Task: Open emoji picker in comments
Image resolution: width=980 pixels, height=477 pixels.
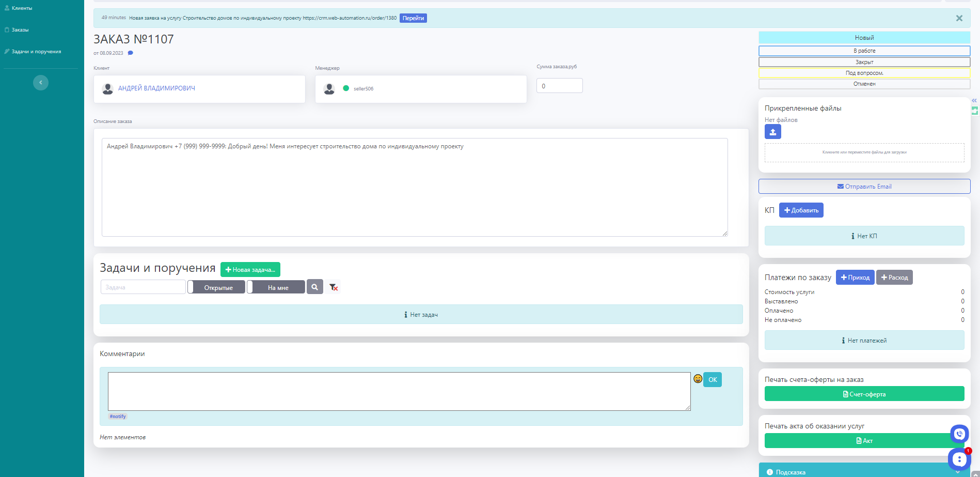Action: [x=698, y=379]
